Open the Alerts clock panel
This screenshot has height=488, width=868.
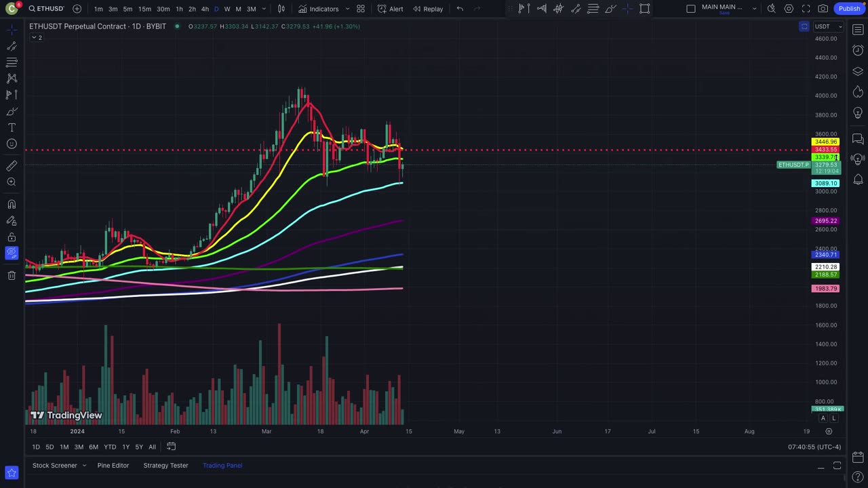(858, 51)
